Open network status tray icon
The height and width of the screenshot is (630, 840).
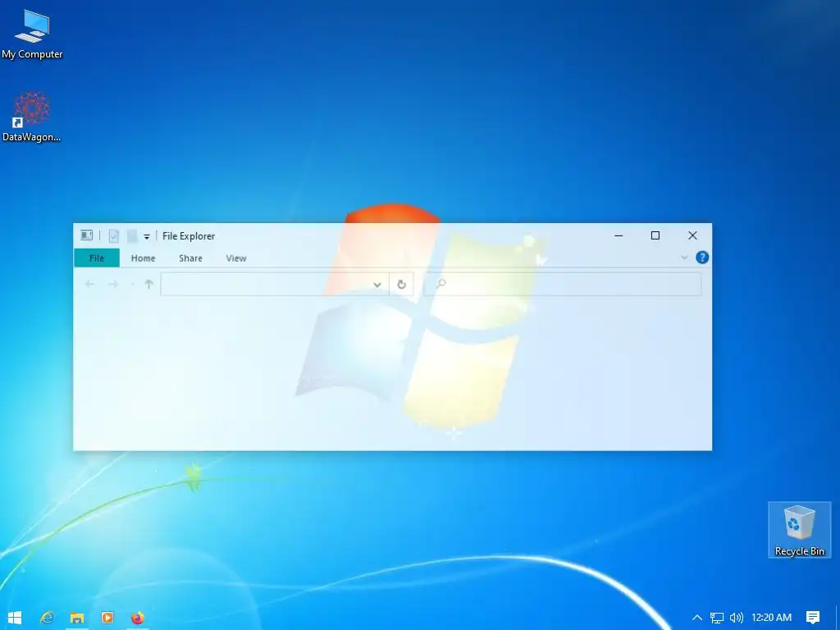pos(717,618)
